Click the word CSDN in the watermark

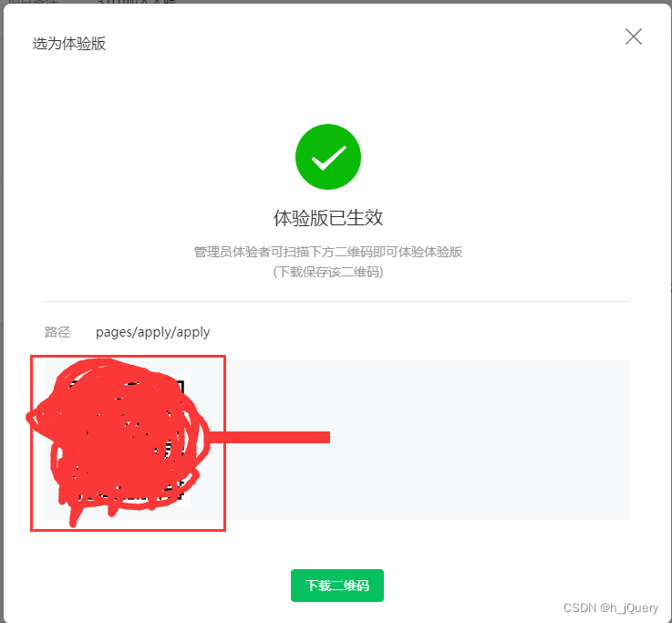(579, 607)
